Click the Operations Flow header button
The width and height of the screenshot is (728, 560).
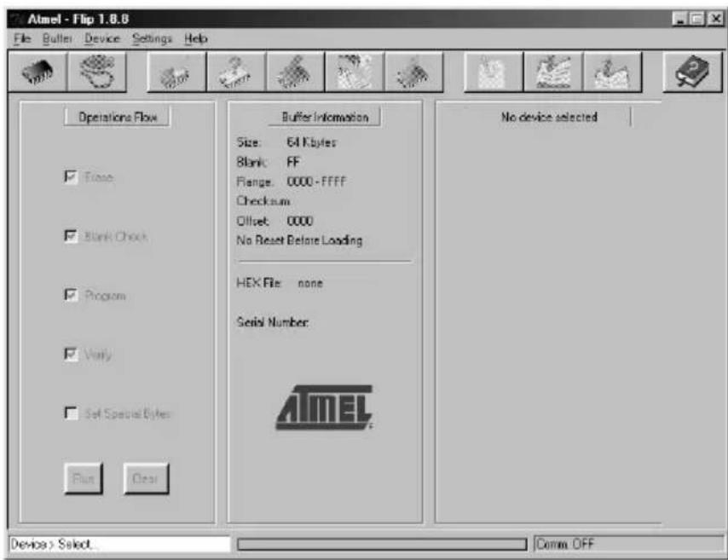(118, 117)
